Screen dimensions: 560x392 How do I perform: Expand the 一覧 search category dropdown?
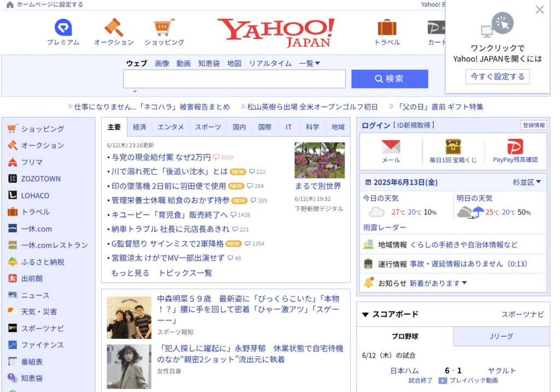click(x=310, y=63)
